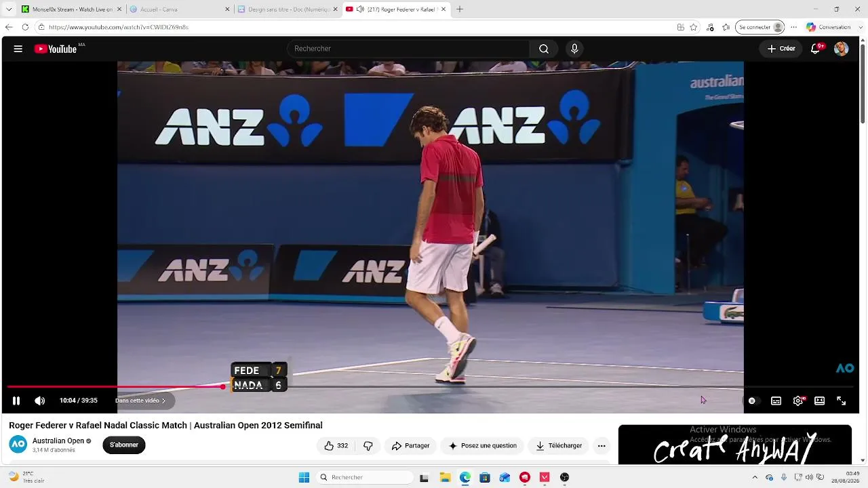Switch to theater mode
Image resolution: width=868 pixels, height=488 pixels.
pyautogui.click(x=819, y=401)
